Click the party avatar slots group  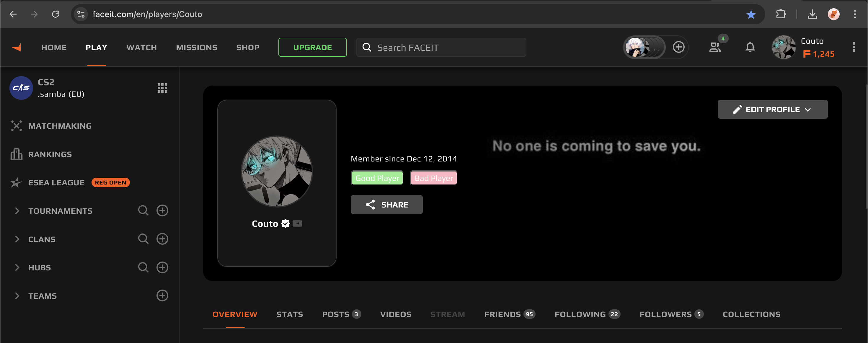(644, 47)
